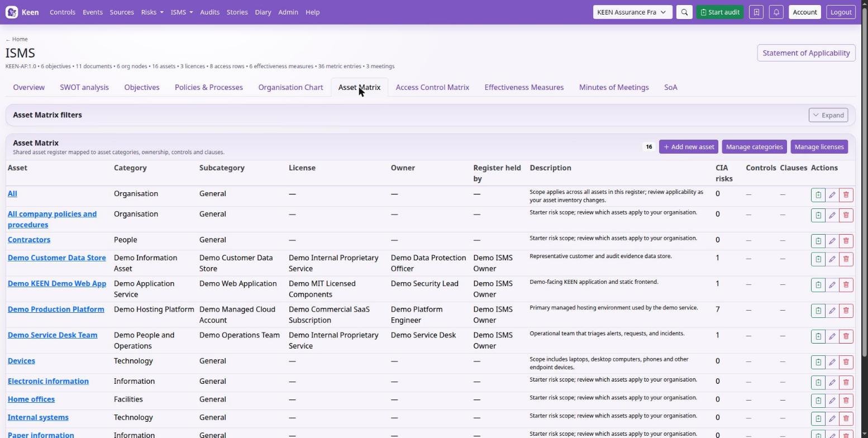Switch to the SWOT analysis tab
Viewport: 868px width, 438px height.
(84, 87)
